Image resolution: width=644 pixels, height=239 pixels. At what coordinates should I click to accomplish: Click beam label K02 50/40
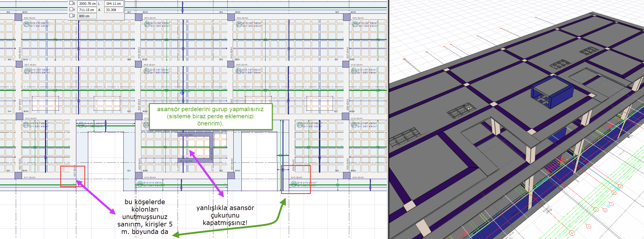coord(30,18)
